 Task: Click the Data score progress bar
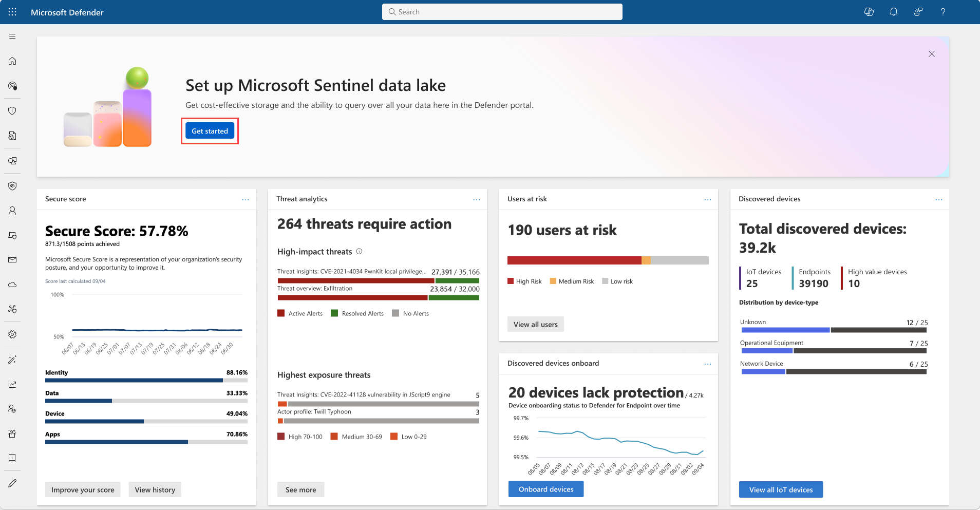tap(146, 401)
